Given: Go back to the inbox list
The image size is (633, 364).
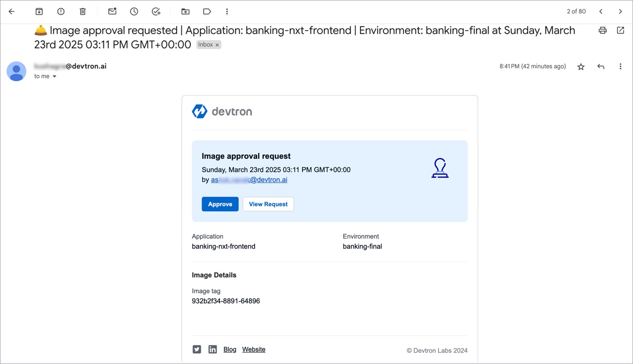Looking at the screenshot, I should [x=12, y=11].
